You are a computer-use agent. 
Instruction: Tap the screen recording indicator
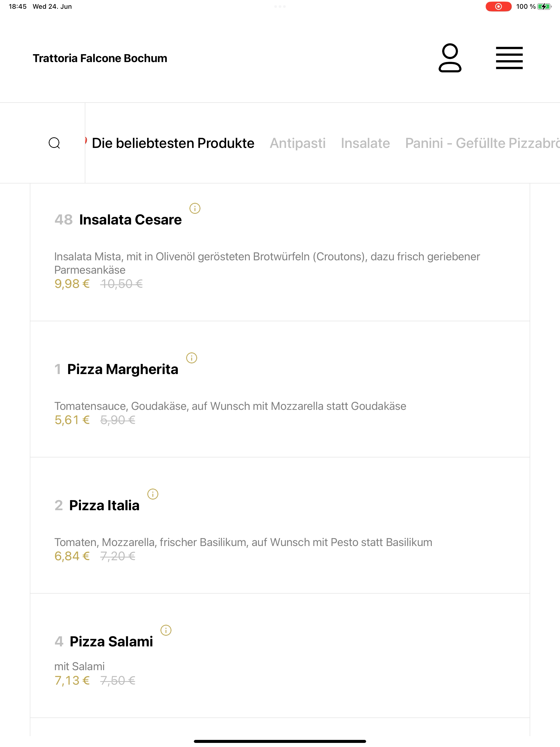coord(498,6)
